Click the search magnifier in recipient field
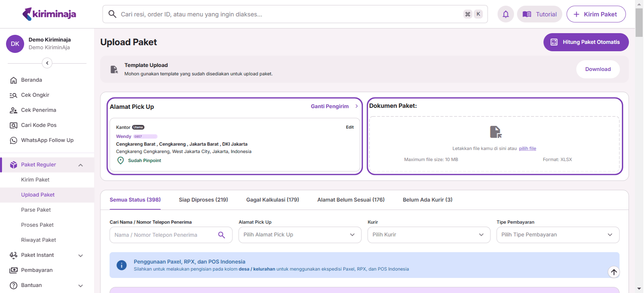 pos(221,235)
